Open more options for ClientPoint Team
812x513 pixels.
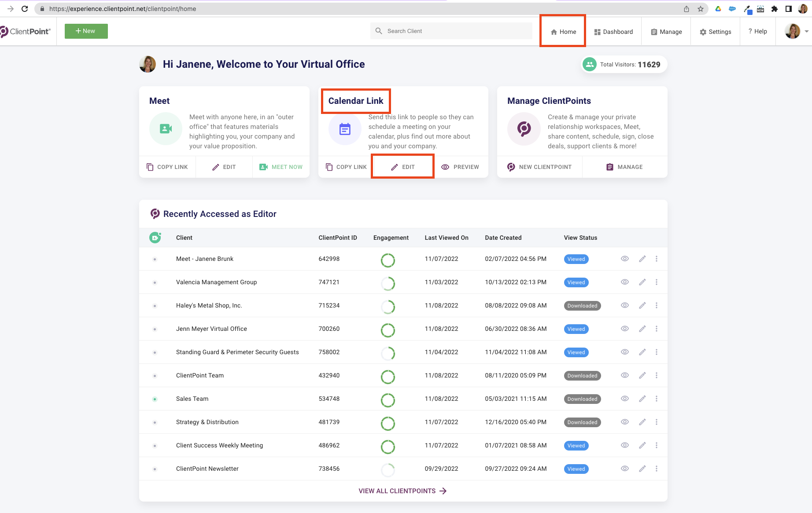click(657, 375)
